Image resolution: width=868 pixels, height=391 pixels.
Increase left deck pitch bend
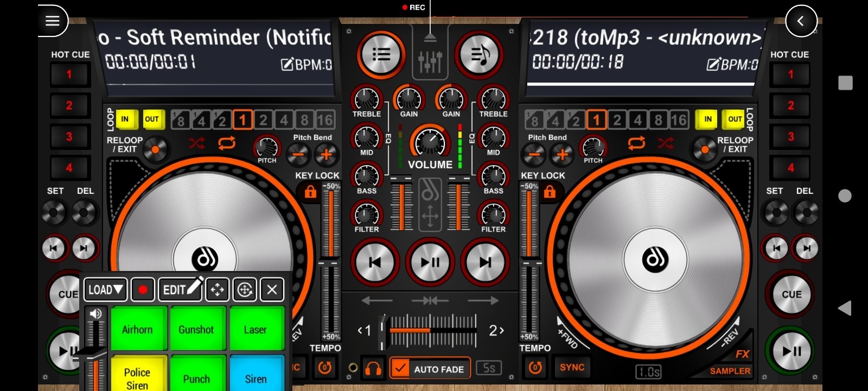[x=326, y=155]
